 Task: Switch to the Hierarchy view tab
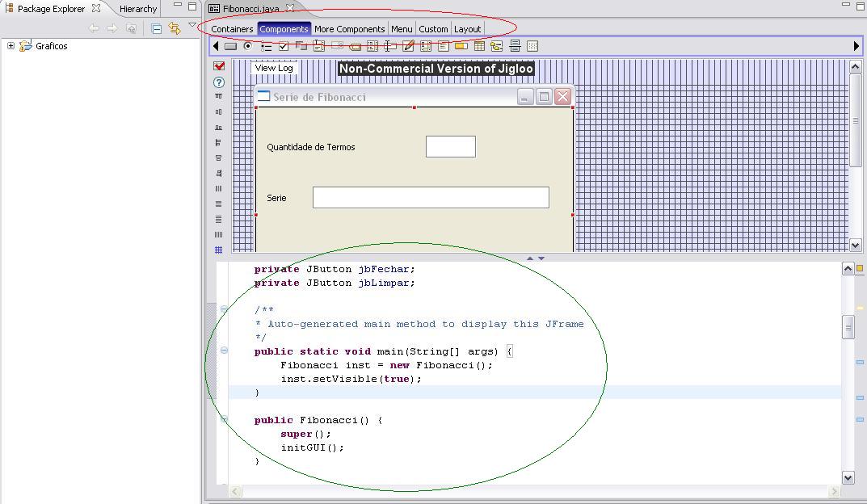tap(138, 9)
